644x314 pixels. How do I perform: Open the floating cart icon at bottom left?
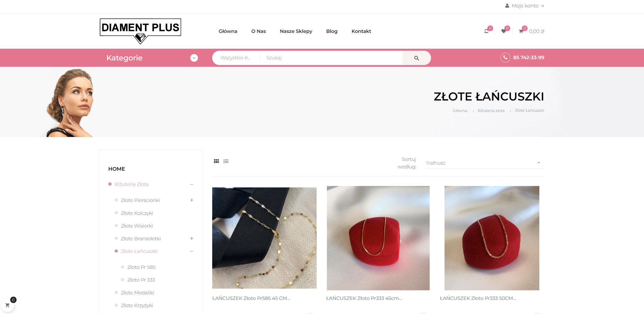pos(7,305)
